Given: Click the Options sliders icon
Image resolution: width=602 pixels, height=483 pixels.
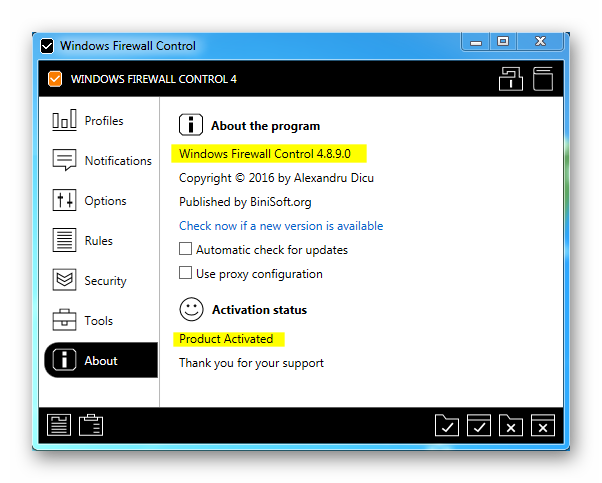Looking at the screenshot, I should coord(64,200).
